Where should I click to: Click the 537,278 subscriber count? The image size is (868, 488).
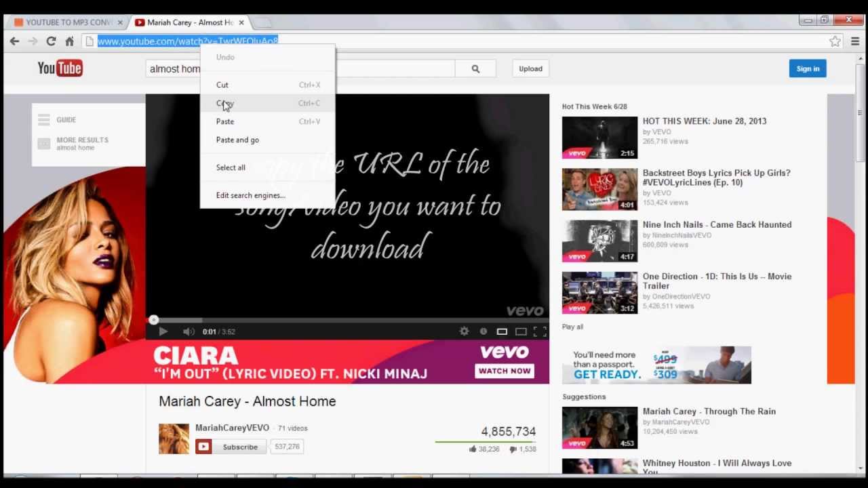tap(287, 447)
